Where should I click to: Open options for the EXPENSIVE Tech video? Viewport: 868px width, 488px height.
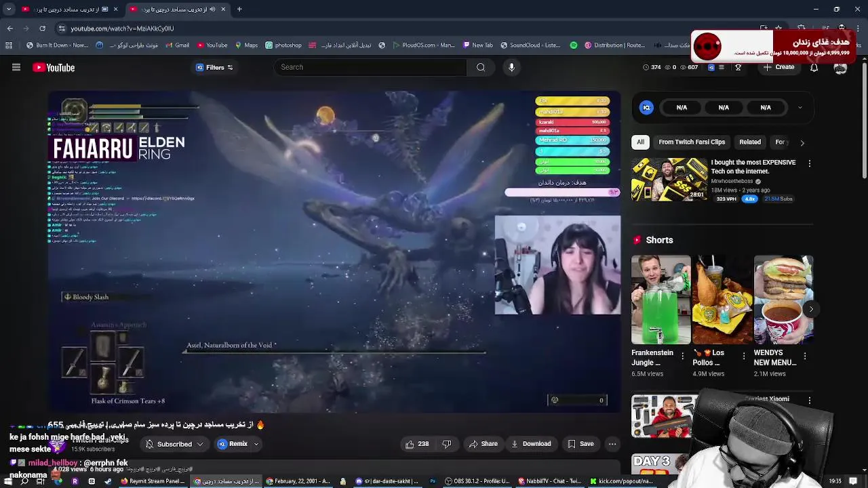[809, 163]
